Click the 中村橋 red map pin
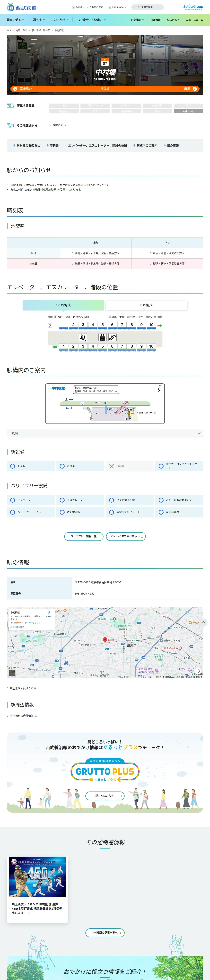Viewport: 210px width, 980px height. [105, 640]
